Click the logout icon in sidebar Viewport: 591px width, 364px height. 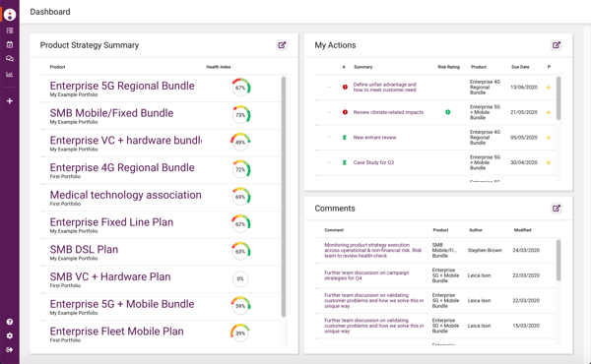coord(10,349)
